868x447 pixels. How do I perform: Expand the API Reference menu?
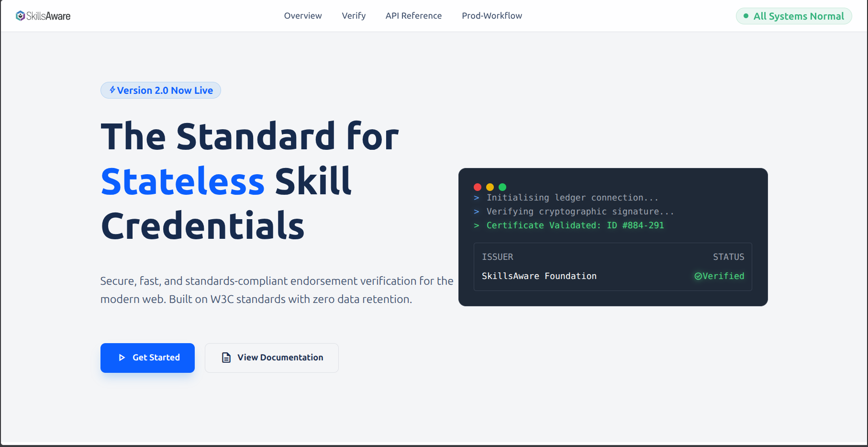(x=413, y=16)
